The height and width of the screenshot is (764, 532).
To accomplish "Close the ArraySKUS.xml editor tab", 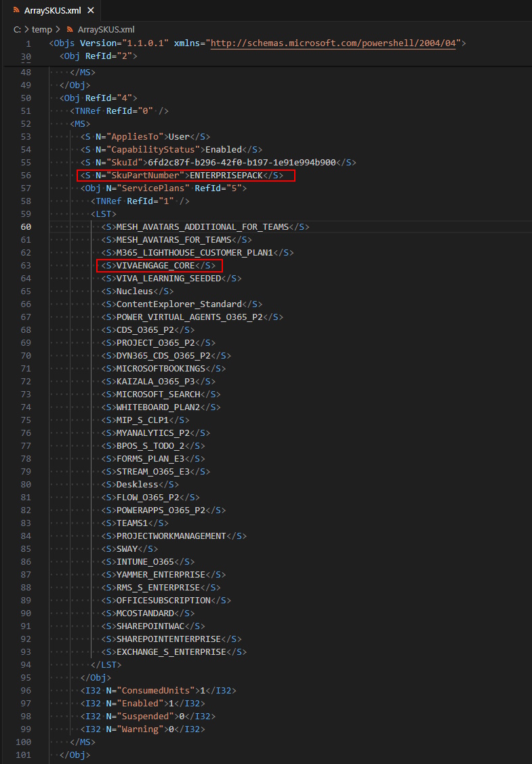I will click(x=90, y=10).
